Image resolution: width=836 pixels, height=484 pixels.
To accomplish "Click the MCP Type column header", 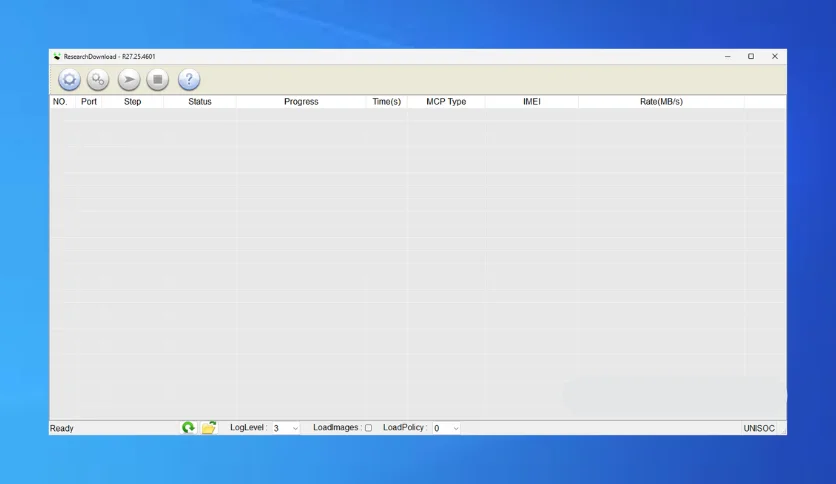I will click(446, 102).
